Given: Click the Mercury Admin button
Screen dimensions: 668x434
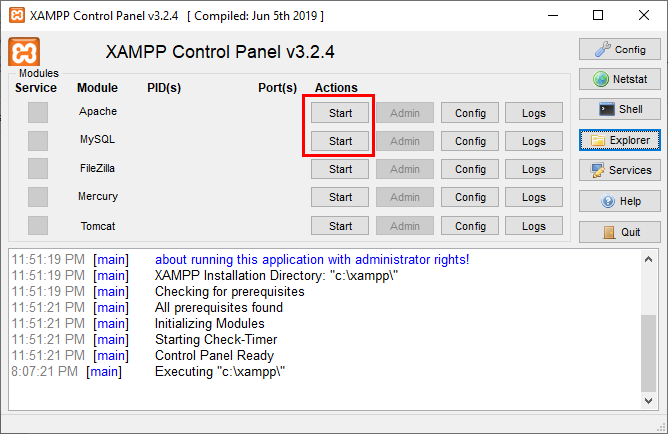Looking at the screenshot, I should pyautogui.click(x=405, y=197).
